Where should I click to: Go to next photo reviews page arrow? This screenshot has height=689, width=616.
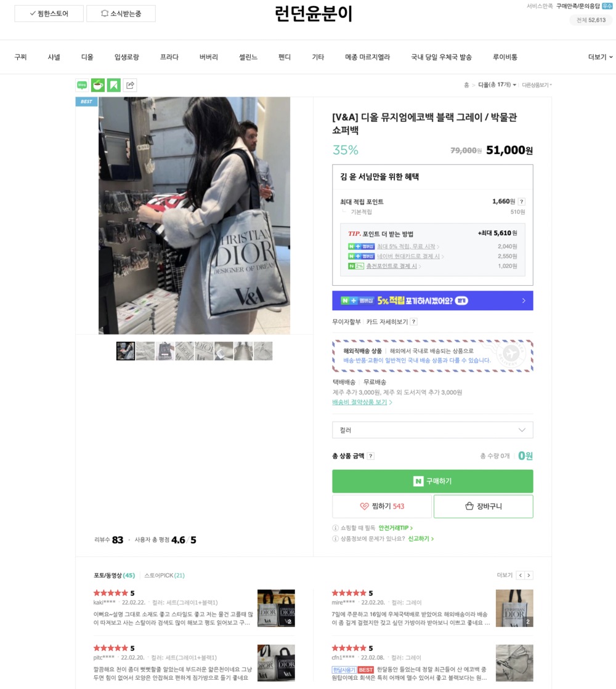529,575
